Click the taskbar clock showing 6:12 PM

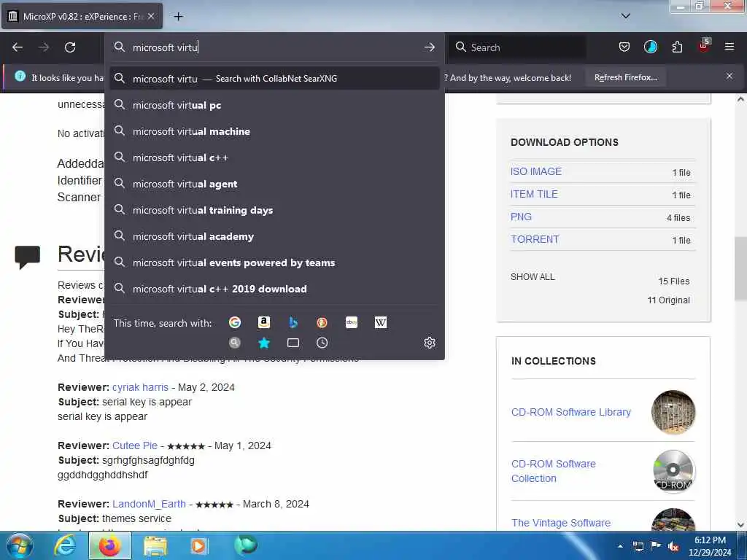(x=710, y=546)
